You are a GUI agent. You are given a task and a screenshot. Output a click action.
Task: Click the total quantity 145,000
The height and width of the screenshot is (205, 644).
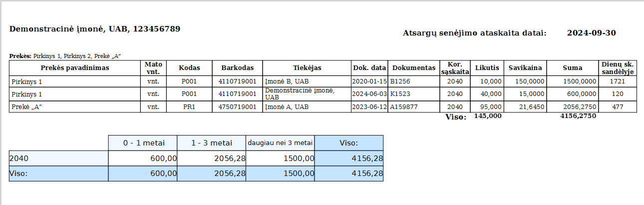(x=487, y=116)
